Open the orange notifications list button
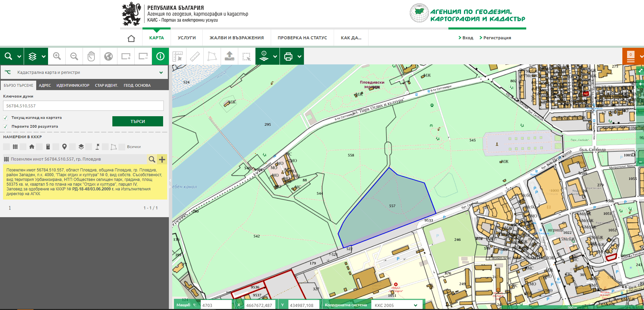The height and width of the screenshot is (310, 644). [x=630, y=57]
